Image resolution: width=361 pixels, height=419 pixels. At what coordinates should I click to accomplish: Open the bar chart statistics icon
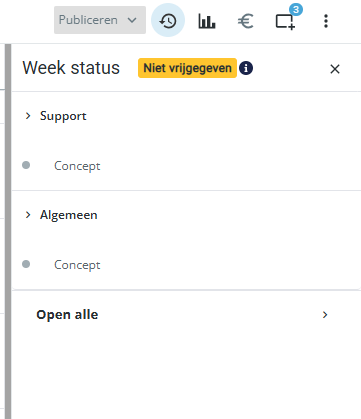pyautogui.click(x=207, y=21)
